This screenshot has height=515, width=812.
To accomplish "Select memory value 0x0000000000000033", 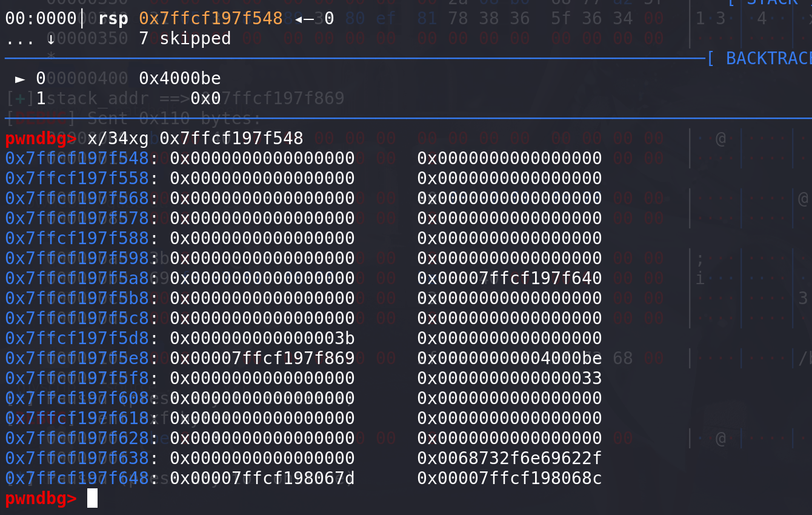I will 510,379.
